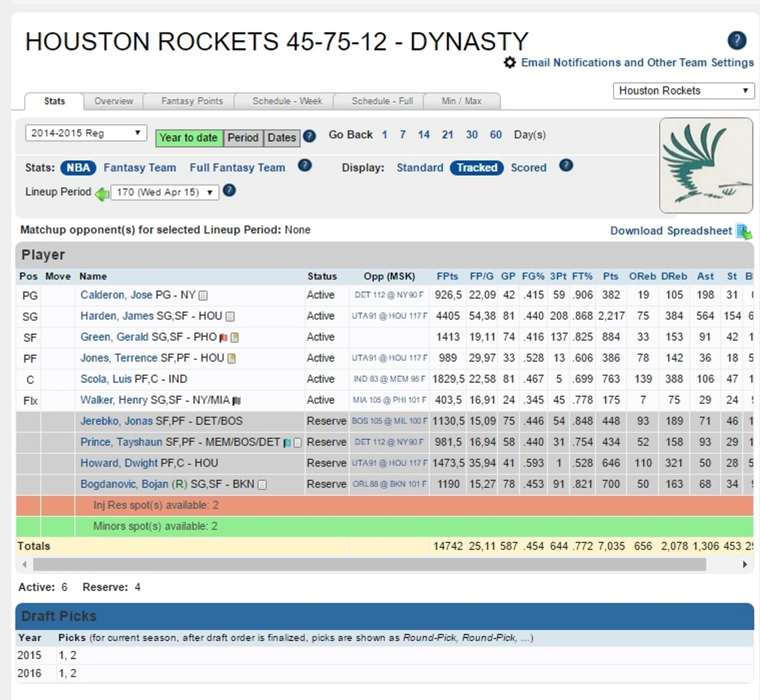Switch display mode to Standard
Image resolution: width=760 pixels, height=700 pixels.
click(420, 168)
